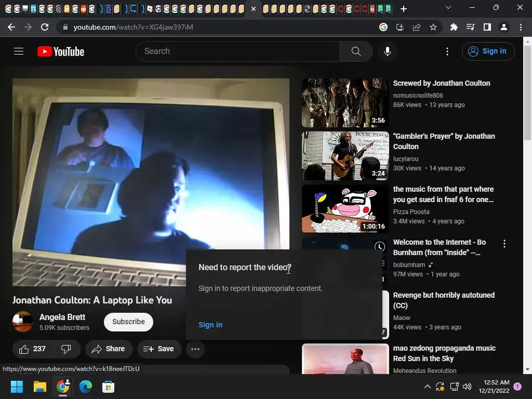Open the Windows Start menu

pos(17,387)
